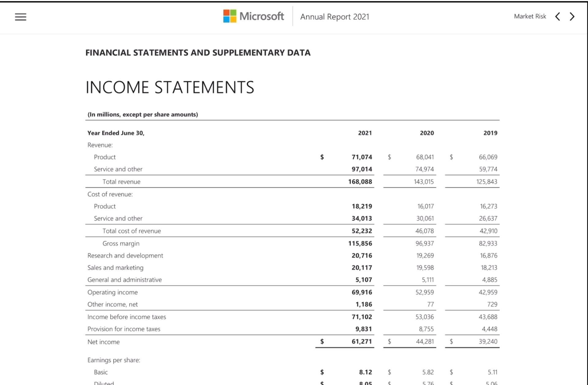Click the Financial Statements and Supplementary Data heading
Image resolution: width=588 pixels, height=385 pixels.
(x=198, y=53)
